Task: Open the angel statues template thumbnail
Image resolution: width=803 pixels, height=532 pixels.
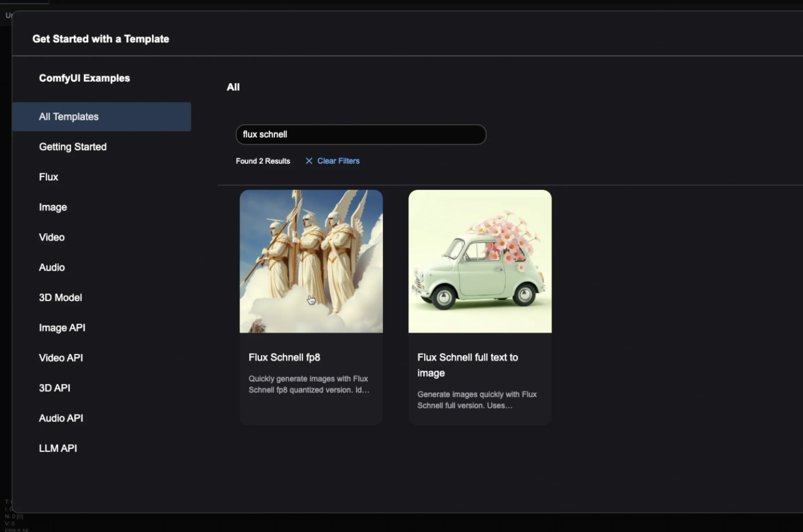Action: [x=311, y=261]
